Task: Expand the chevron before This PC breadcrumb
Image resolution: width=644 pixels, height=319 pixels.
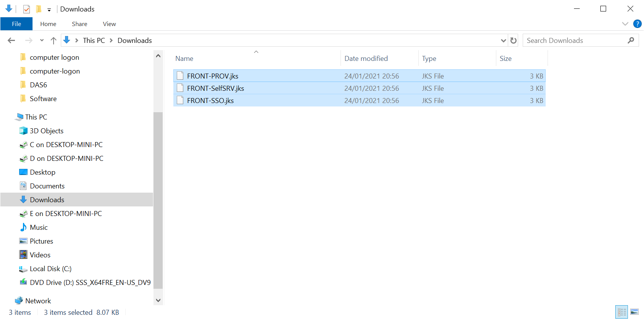Action: (77, 40)
